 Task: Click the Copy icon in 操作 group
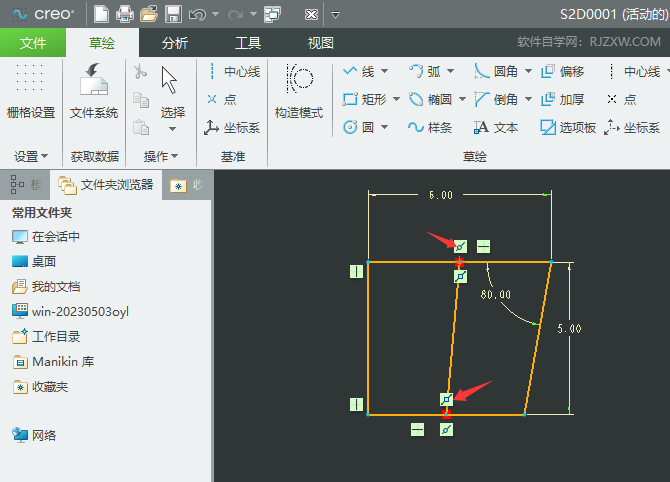141,100
